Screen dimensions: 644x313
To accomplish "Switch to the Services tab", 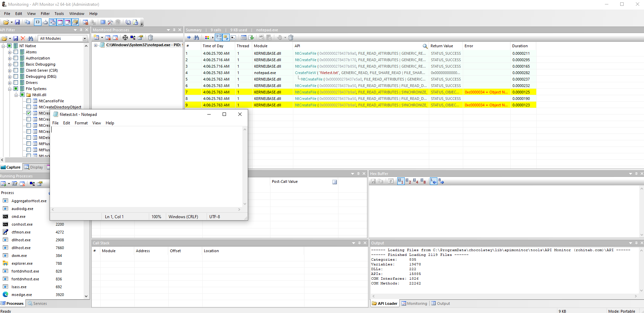I will point(37,303).
